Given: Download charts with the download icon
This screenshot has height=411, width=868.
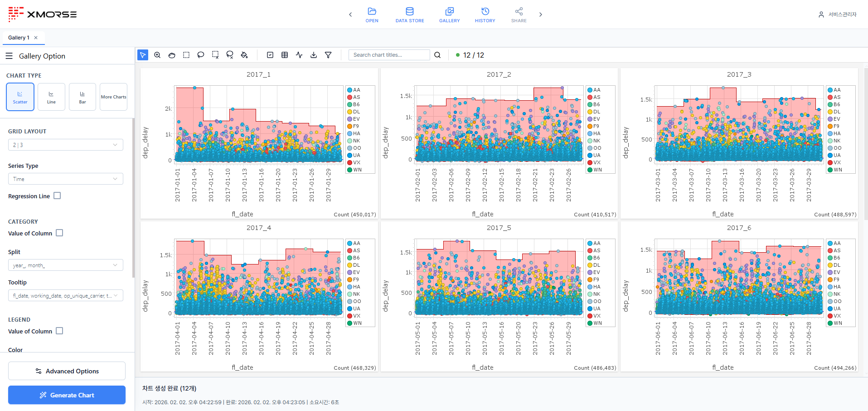Looking at the screenshot, I should click(x=314, y=55).
